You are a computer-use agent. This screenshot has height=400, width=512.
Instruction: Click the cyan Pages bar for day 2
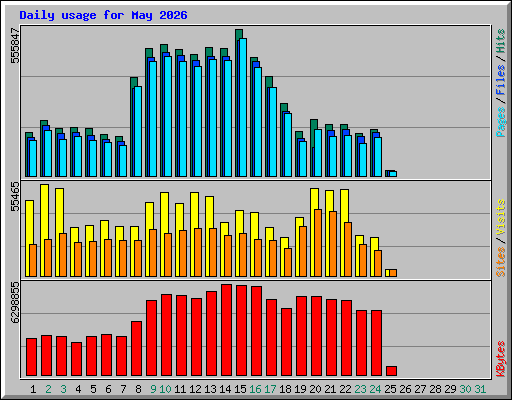click(x=48, y=153)
